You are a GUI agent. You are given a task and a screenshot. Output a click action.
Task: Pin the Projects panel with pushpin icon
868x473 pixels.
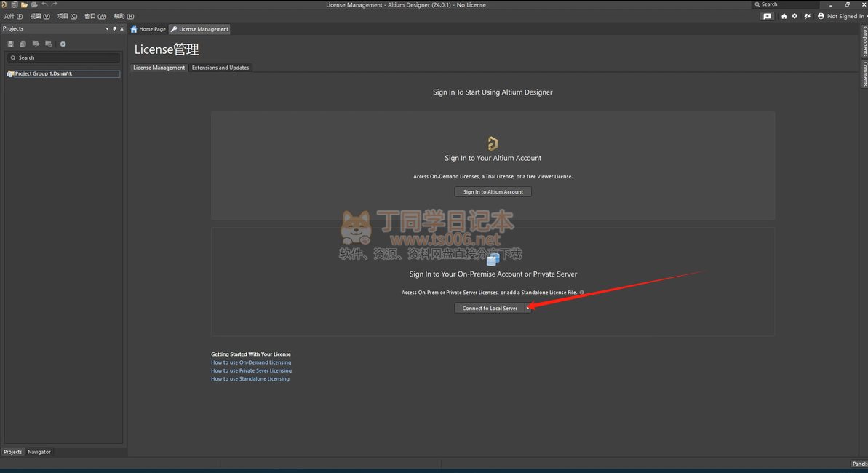tap(114, 29)
